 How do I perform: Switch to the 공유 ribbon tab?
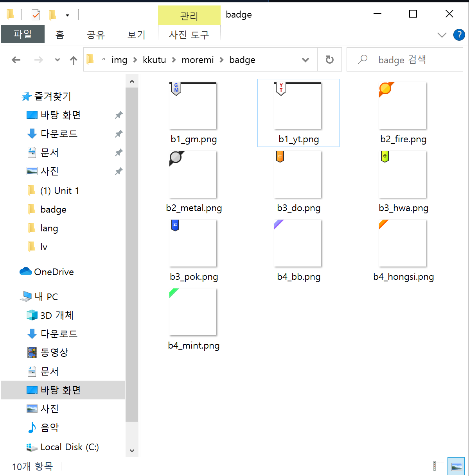click(96, 35)
